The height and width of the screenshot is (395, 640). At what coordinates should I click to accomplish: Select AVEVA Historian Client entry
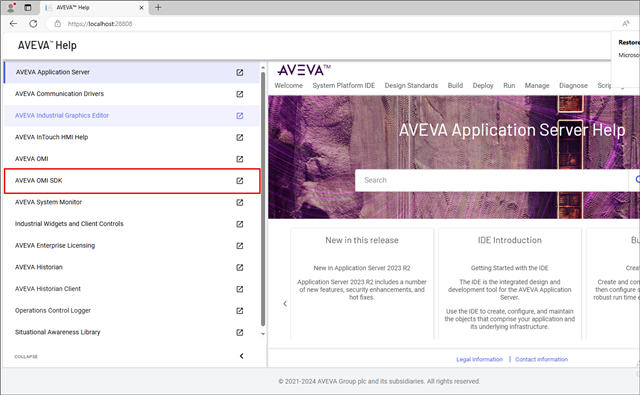(x=131, y=289)
